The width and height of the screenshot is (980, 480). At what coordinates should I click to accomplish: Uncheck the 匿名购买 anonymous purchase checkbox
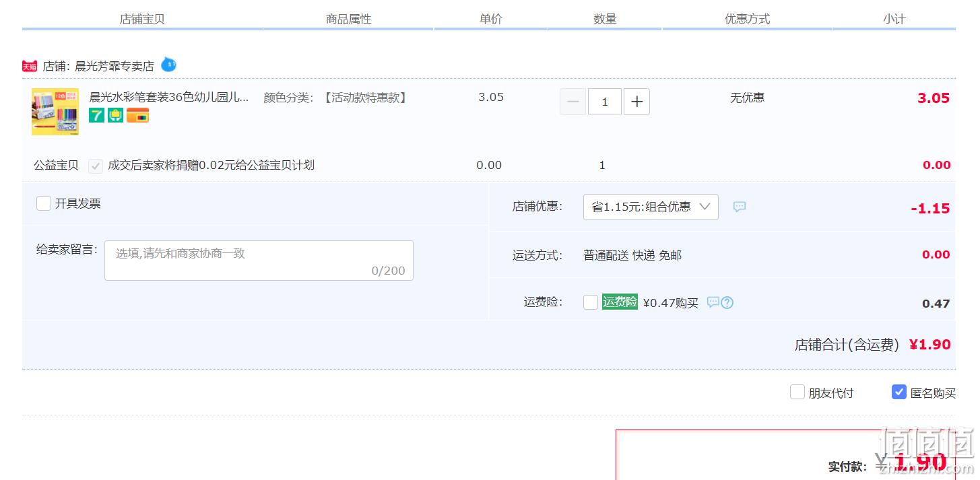point(899,392)
